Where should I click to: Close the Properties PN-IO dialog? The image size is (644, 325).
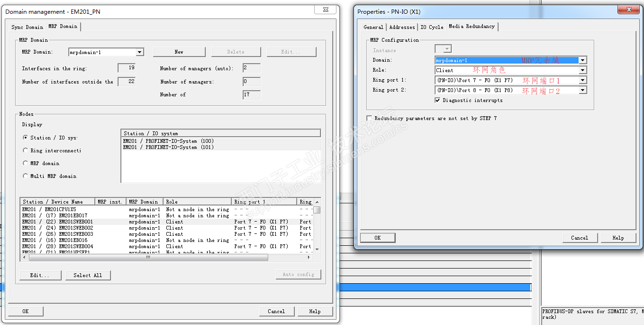628,9
